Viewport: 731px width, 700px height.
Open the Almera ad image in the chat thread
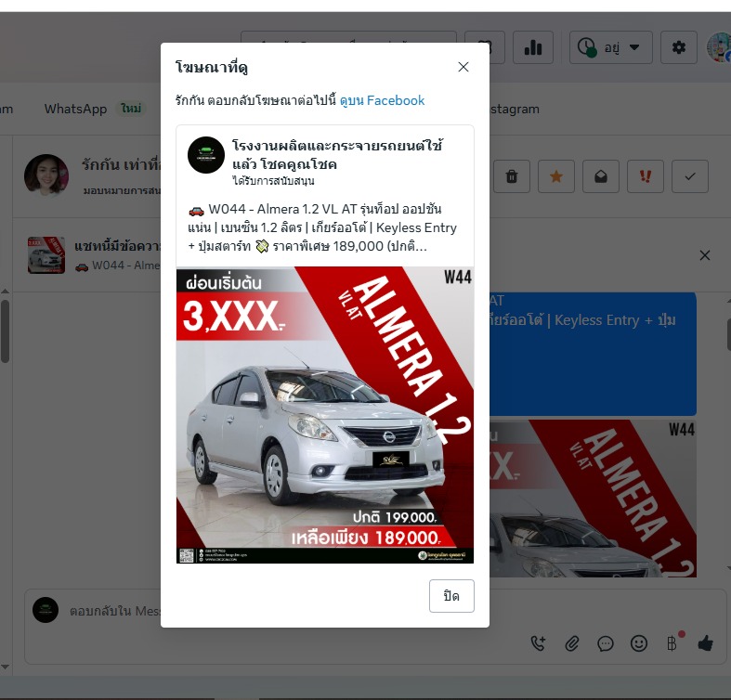click(593, 499)
